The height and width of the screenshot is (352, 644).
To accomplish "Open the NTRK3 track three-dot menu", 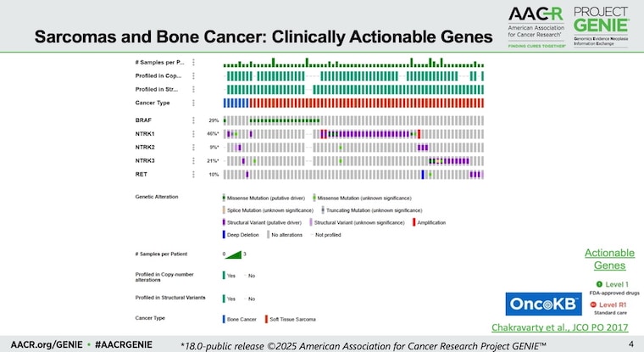I will click(x=194, y=160).
